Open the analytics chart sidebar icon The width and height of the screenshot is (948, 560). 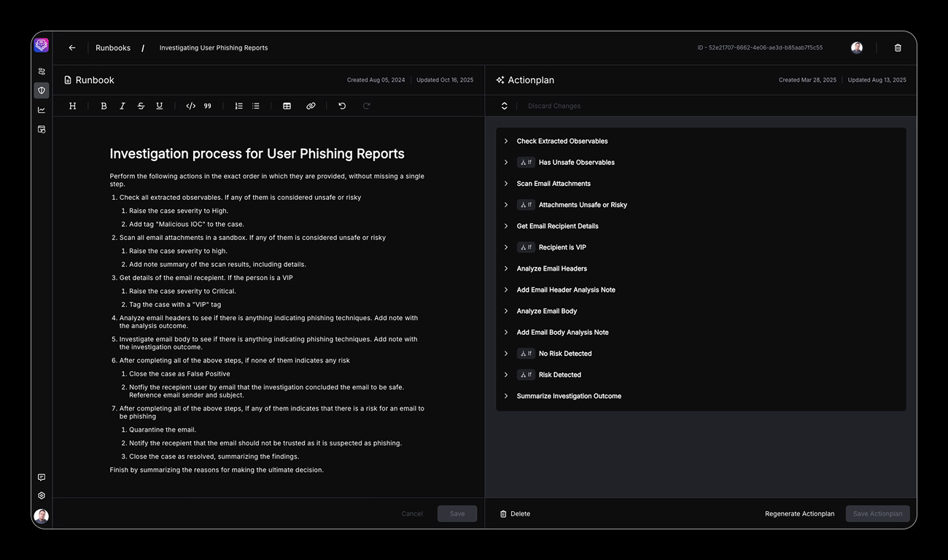click(42, 110)
